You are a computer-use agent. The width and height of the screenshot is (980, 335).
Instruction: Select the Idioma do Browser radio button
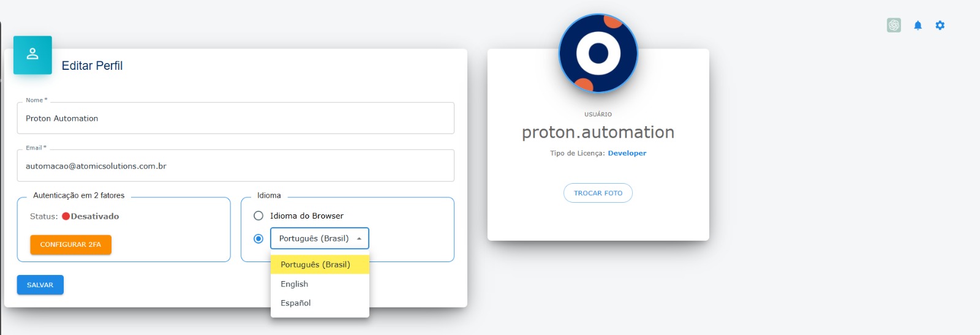(258, 216)
